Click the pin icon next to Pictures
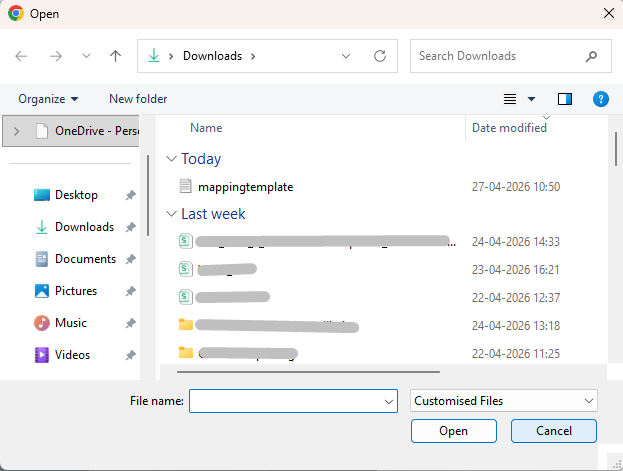The height and width of the screenshot is (471, 623). (x=131, y=291)
